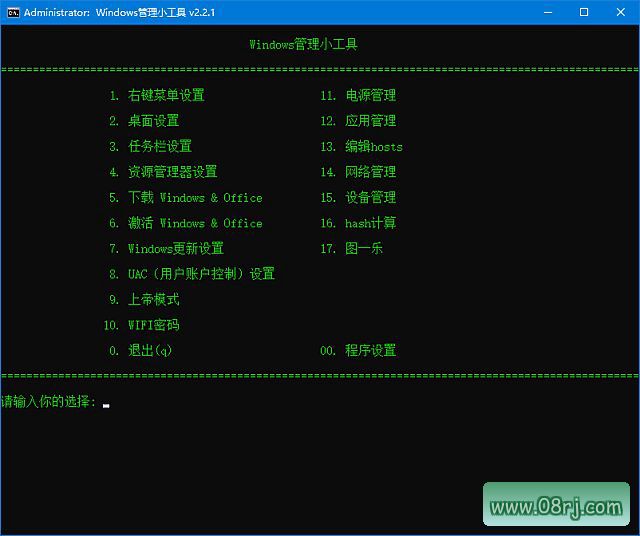The width and height of the screenshot is (640, 536).
Task: Maximize the Windows管理小工具 window
Action: click(584, 12)
